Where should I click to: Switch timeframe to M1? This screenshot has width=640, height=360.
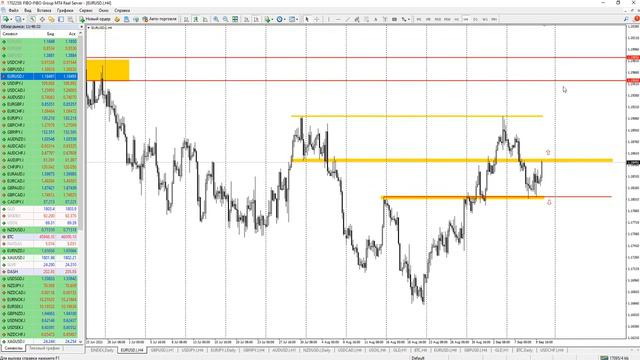[419, 19]
